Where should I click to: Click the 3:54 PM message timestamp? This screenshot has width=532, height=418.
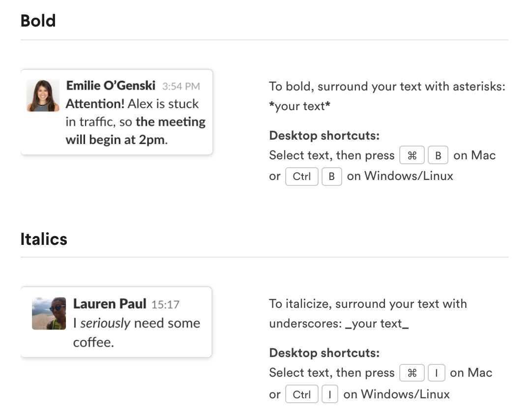(x=181, y=87)
